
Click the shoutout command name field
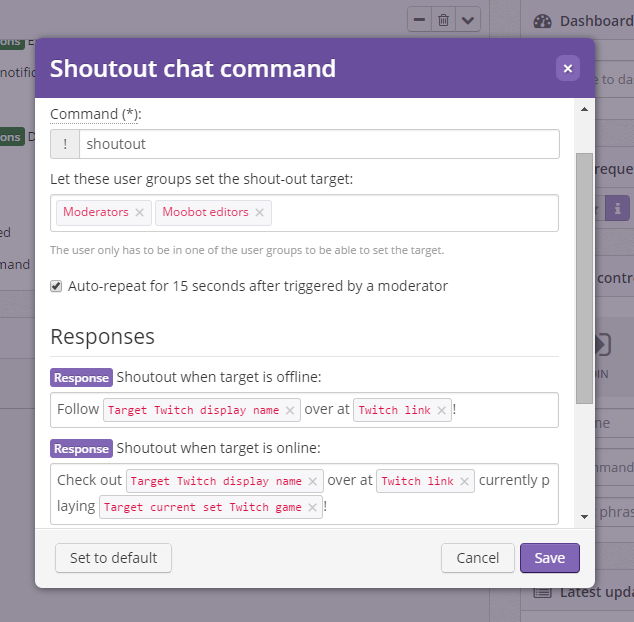(x=319, y=144)
